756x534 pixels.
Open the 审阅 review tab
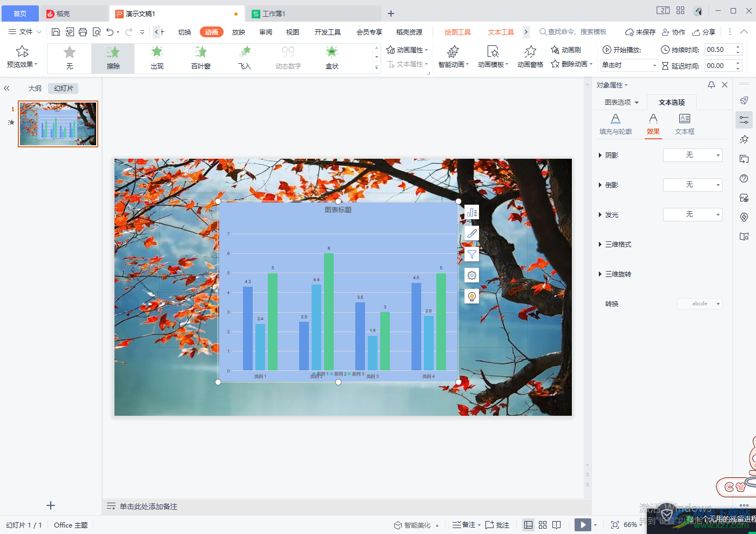click(266, 32)
